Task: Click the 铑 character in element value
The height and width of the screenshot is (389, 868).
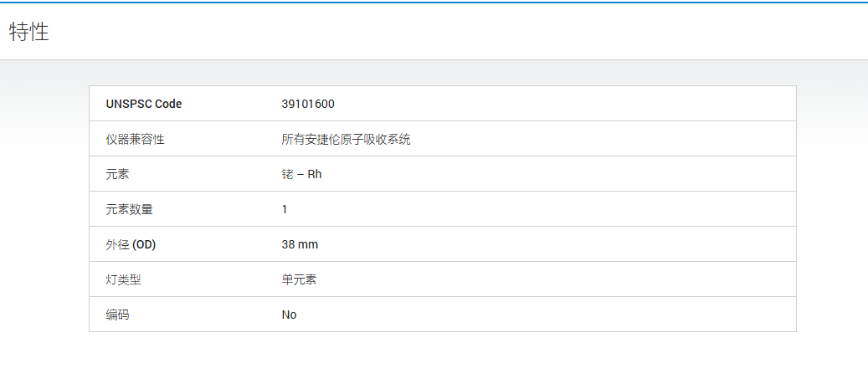Action: pos(287,174)
